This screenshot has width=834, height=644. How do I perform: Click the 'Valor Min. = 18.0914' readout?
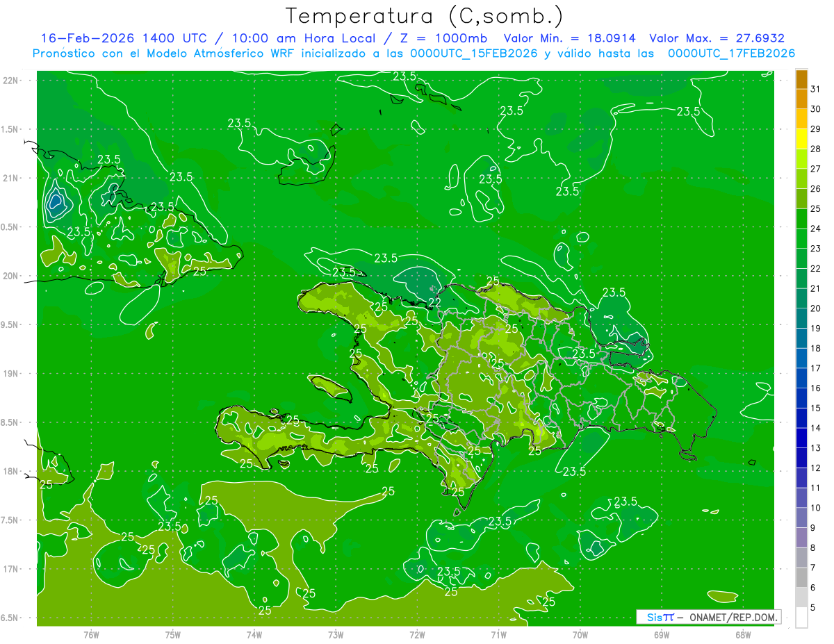[x=570, y=38]
